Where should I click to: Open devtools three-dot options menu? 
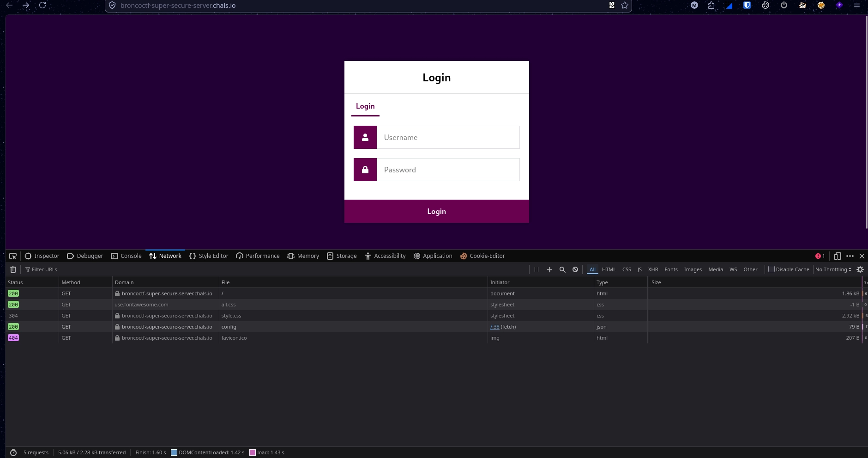point(850,256)
